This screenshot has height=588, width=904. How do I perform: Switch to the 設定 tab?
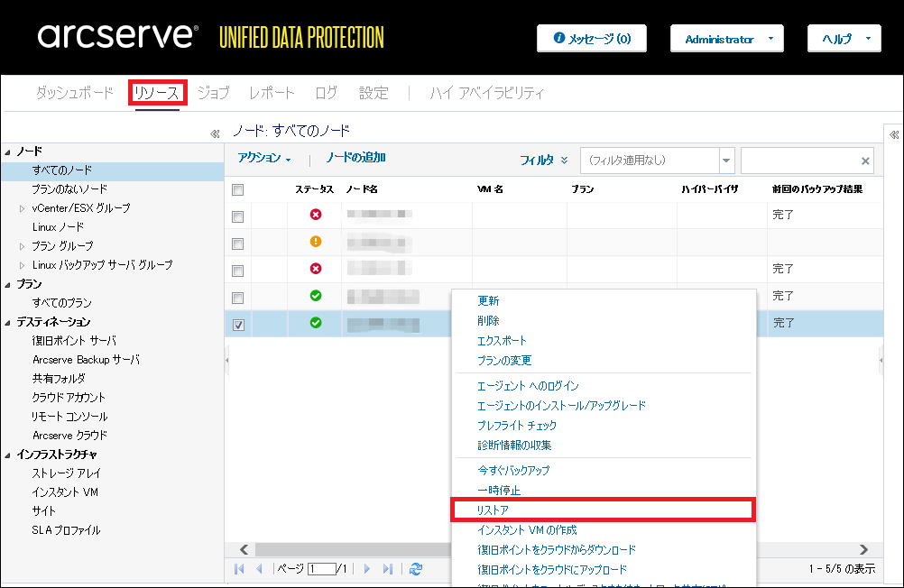(374, 92)
